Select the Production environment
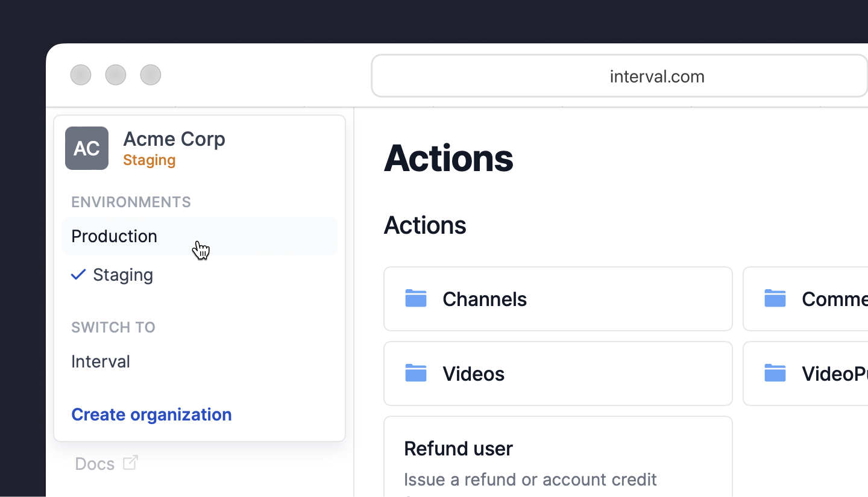This screenshot has height=497, width=868. point(114,236)
